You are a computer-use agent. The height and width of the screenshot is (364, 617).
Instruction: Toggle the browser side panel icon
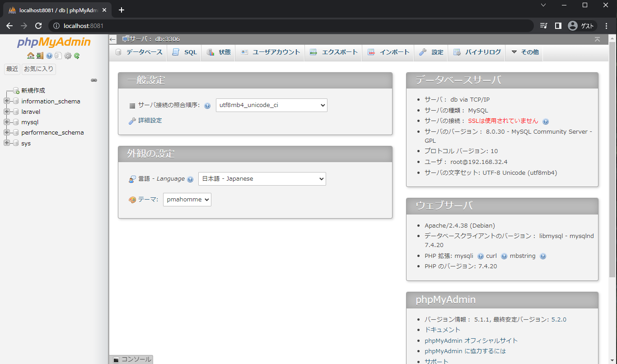558,26
